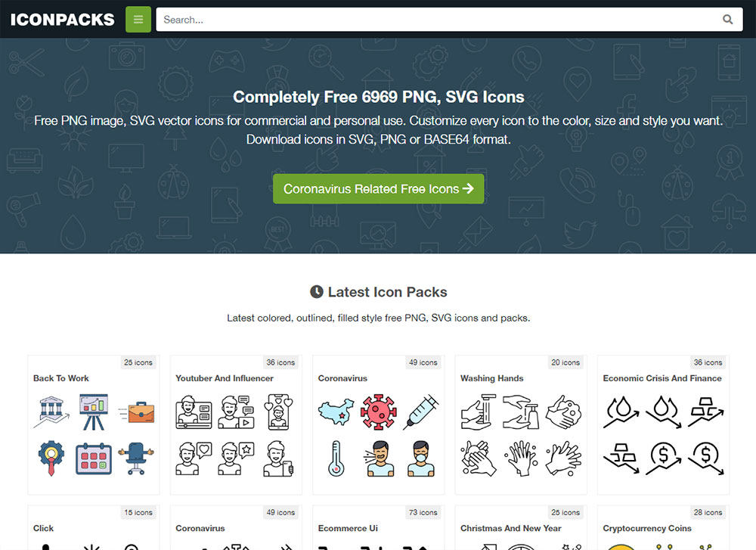Select the person with star bubble icon
The width and height of the screenshot is (756, 550).
[x=236, y=458]
